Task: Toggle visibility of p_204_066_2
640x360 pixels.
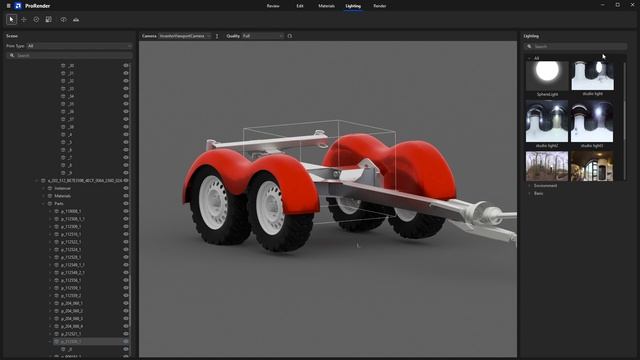Action: coord(126,311)
